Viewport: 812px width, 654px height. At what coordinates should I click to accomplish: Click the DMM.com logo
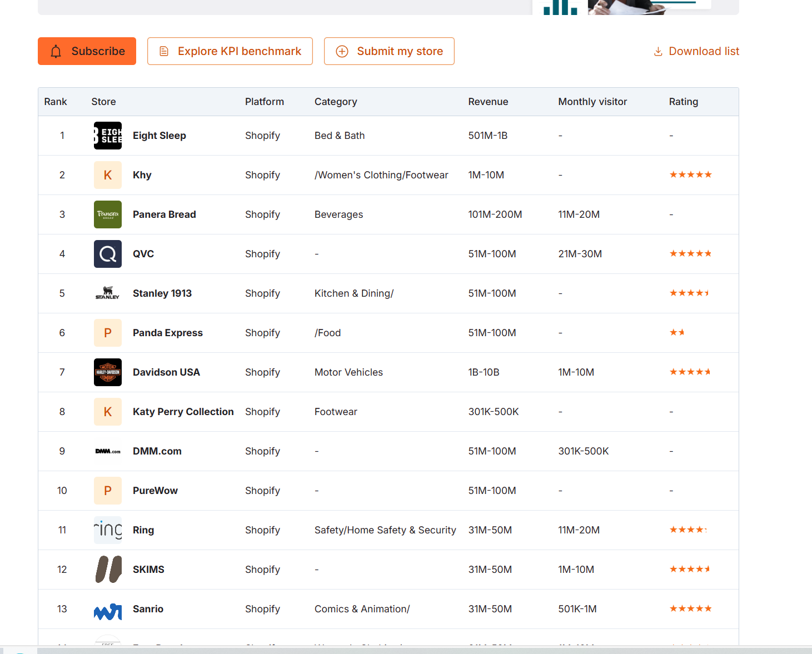pos(108,451)
